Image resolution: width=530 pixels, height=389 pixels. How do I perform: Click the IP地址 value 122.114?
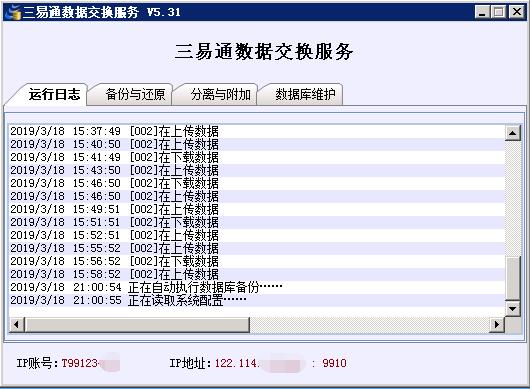click(237, 363)
